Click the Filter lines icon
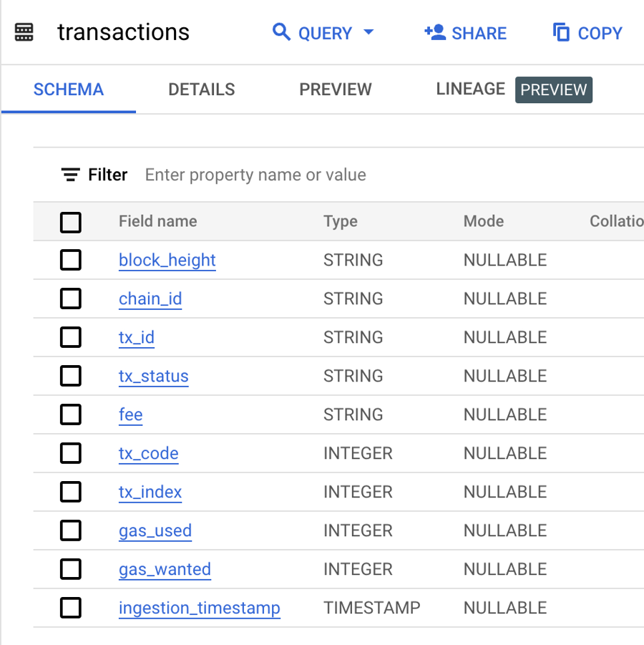This screenshot has width=644, height=645. pos(70,175)
